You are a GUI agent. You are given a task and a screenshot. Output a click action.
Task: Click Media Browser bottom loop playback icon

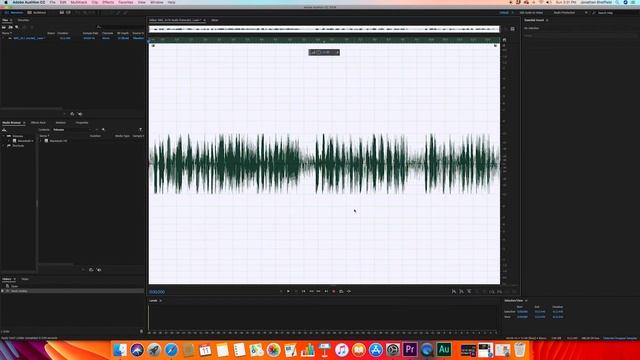[x=91, y=270]
